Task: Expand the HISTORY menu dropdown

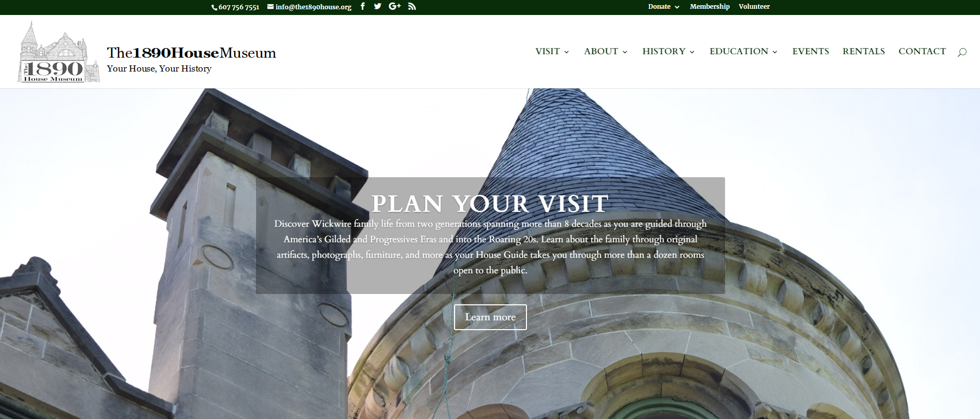Action: 668,51
